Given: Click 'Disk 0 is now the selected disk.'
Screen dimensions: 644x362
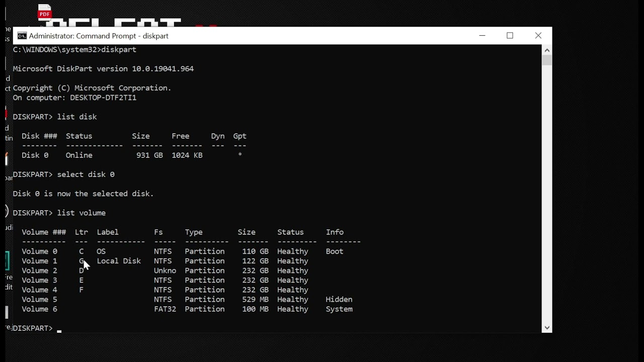Looking at the screenshot, I should 84,194.
